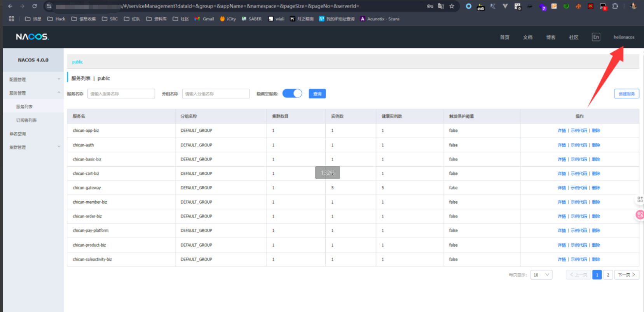Select 服务列表 in the sidebar
The image size is (644, 312).
point(24,106)
